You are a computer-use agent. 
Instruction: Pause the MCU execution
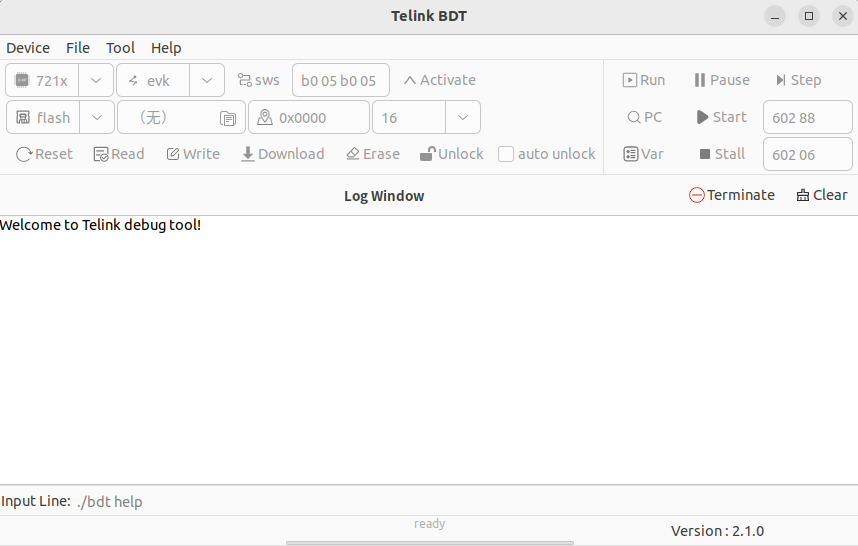pos(722,80)
